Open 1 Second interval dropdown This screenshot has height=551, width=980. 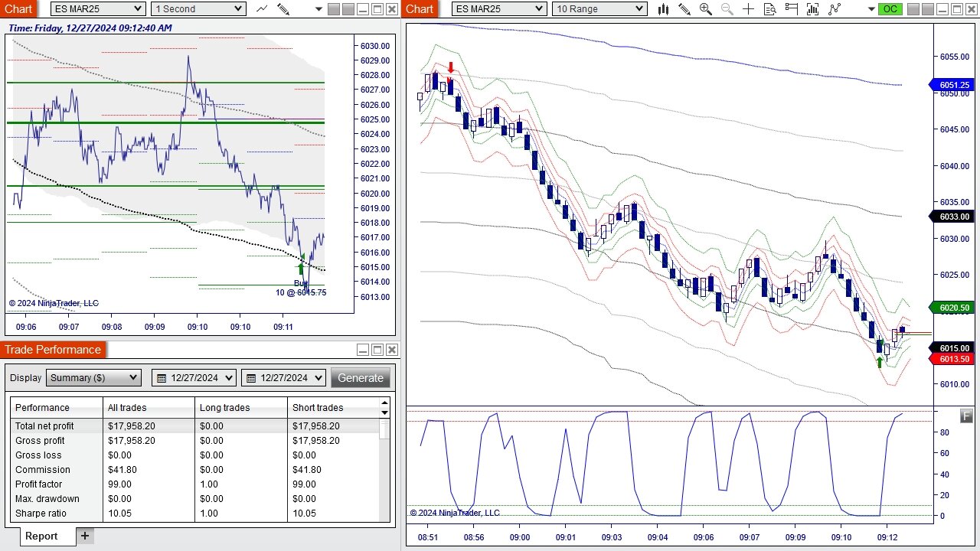click(x=198, y=9)
